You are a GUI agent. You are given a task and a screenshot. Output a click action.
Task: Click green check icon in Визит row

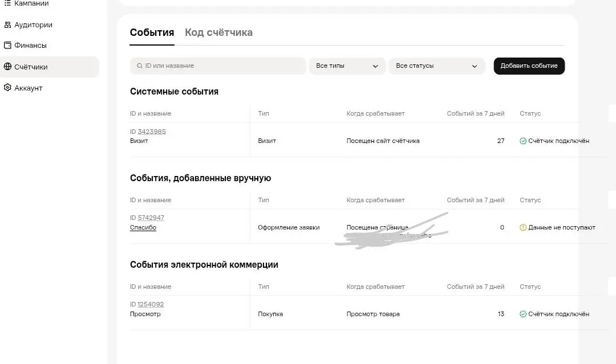pyautogui.click(x=523, y=141)
